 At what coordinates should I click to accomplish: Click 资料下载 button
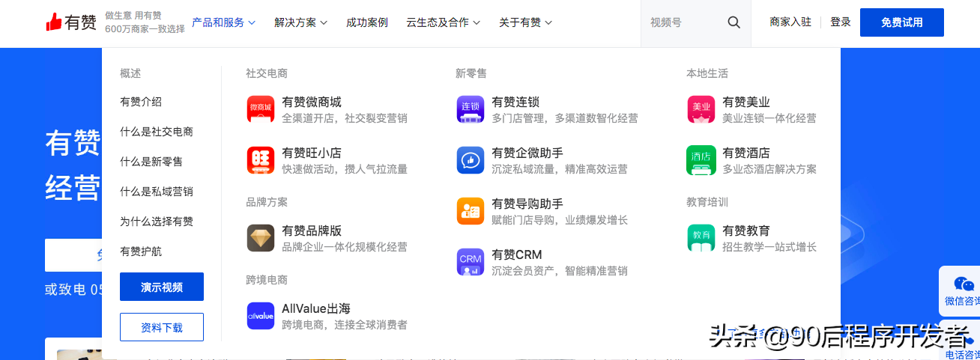click(162, 327)
